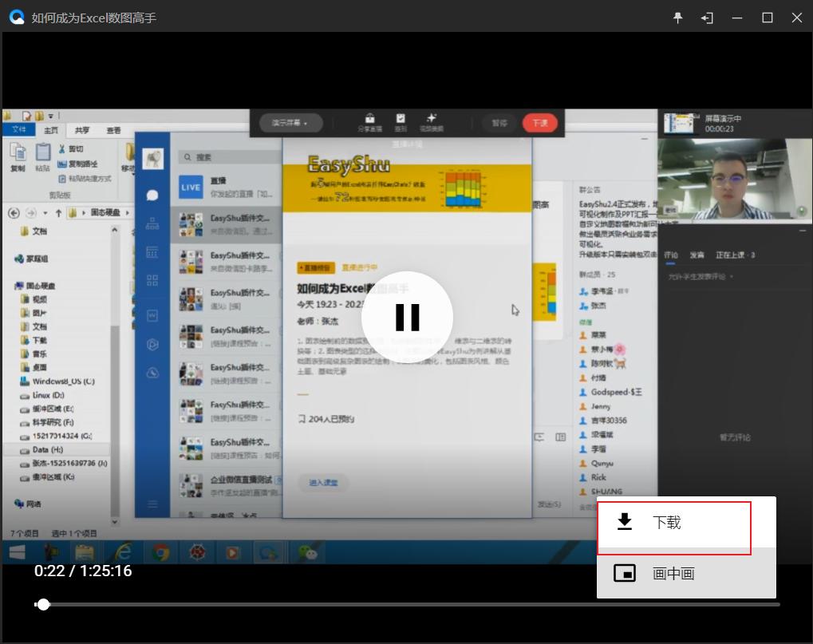This screenshot has height=644, width=813.
Task: Open the 文件 ribbon tab in explorer
Action: pyautogui.click(x=18, y=129)
